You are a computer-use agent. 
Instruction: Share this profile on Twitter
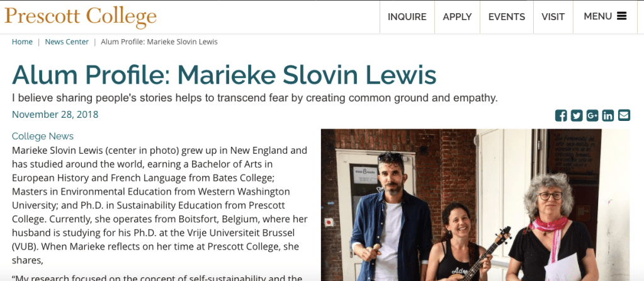[577, 115]
